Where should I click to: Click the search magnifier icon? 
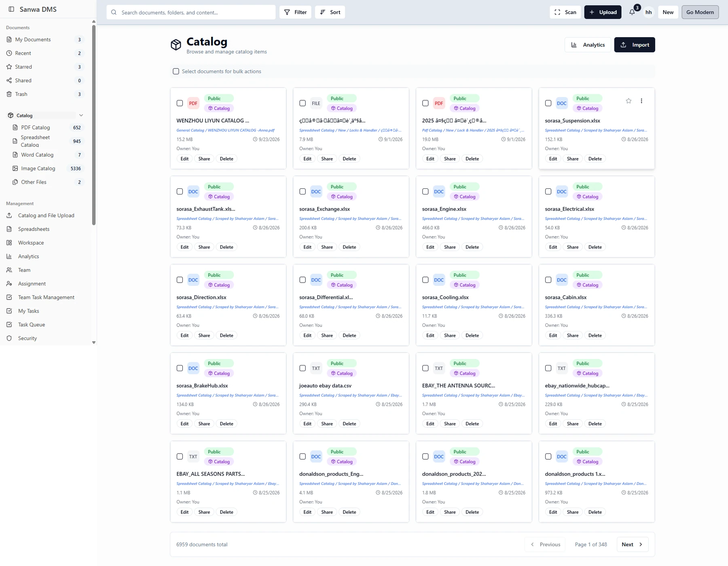(114, 12)
